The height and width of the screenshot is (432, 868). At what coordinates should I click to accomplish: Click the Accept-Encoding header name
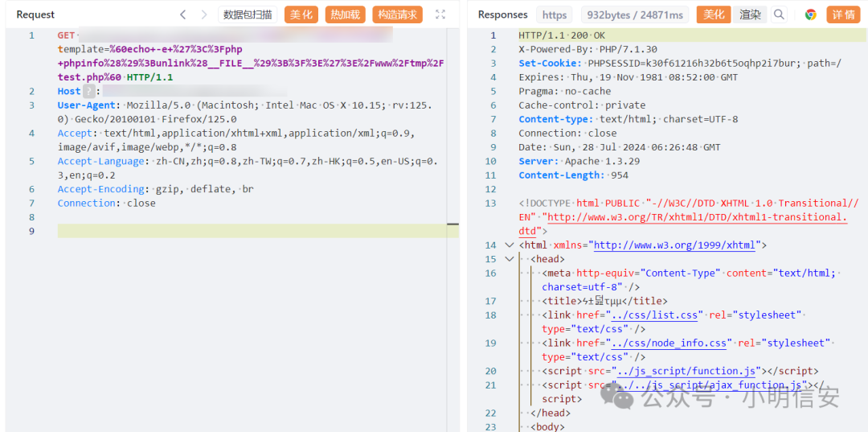100,189
